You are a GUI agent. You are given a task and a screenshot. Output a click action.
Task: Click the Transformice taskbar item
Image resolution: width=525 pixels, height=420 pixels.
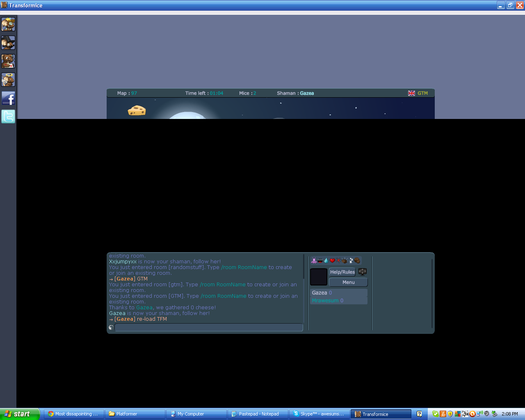(381, 414)
